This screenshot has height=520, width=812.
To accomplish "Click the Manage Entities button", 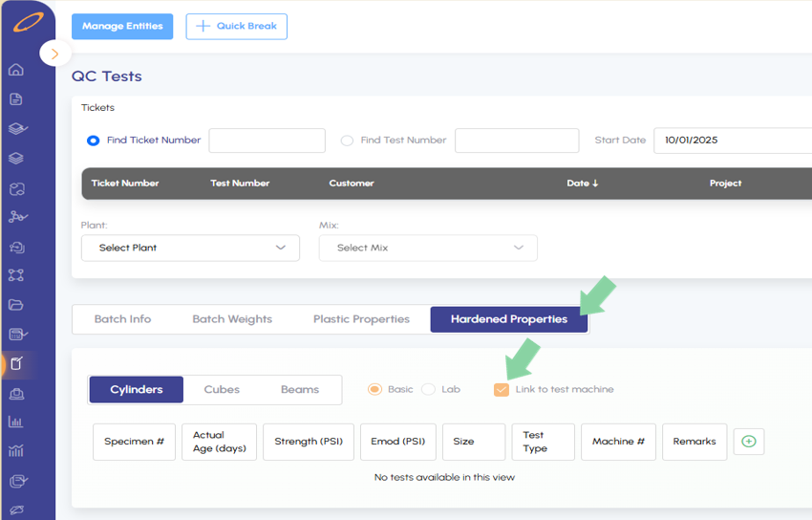I will pos(122,27).
